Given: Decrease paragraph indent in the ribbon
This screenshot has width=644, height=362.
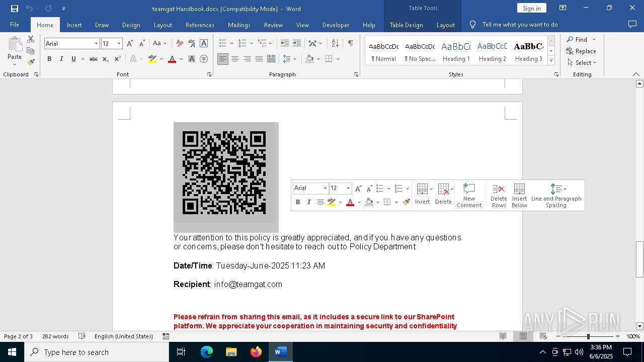Looking at the screenshot, I should [x=285, y=44].
